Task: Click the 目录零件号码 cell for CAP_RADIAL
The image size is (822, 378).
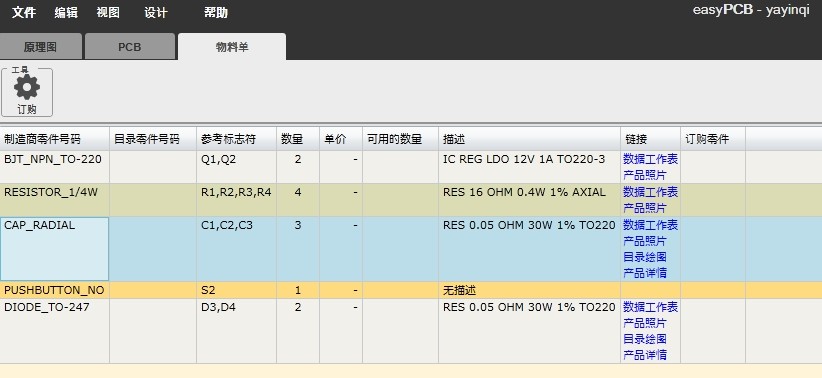Action: [153, 249]
